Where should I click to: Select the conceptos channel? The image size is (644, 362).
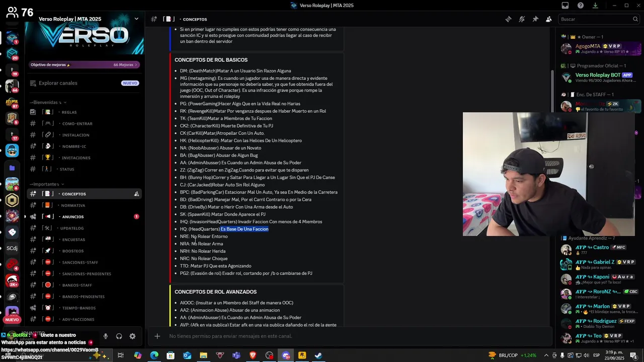[84, 194]
